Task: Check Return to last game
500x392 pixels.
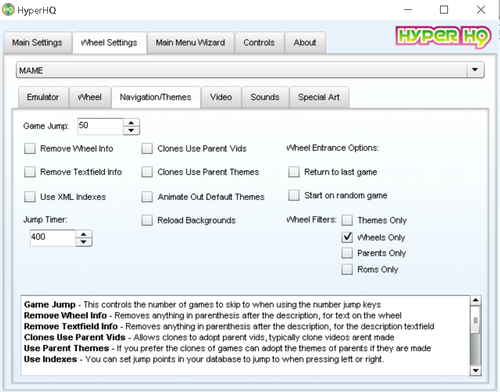Action: [x=294, y=172]
